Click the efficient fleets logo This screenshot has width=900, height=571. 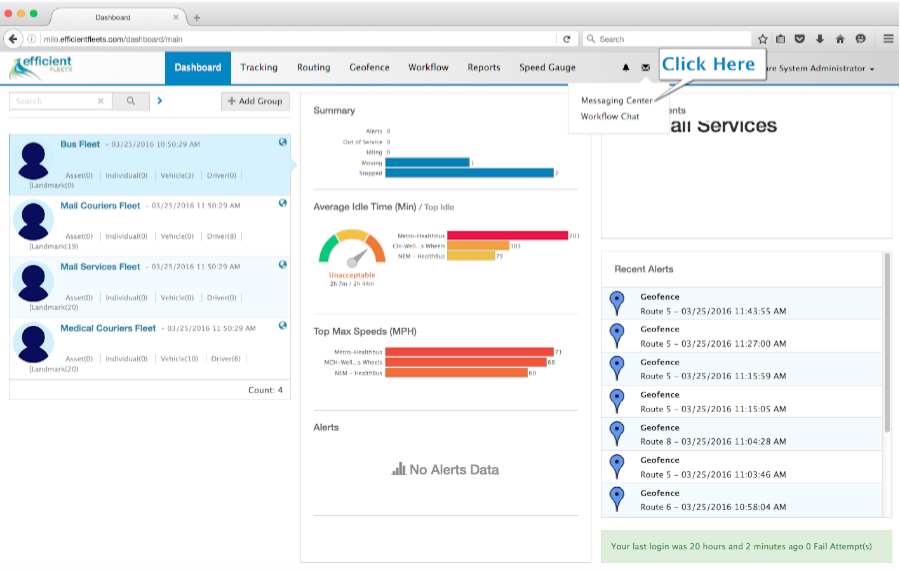click(x=41, y=68)
